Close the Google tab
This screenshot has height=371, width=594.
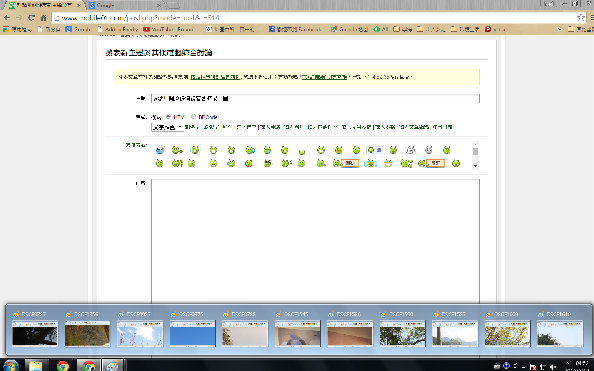159,5
